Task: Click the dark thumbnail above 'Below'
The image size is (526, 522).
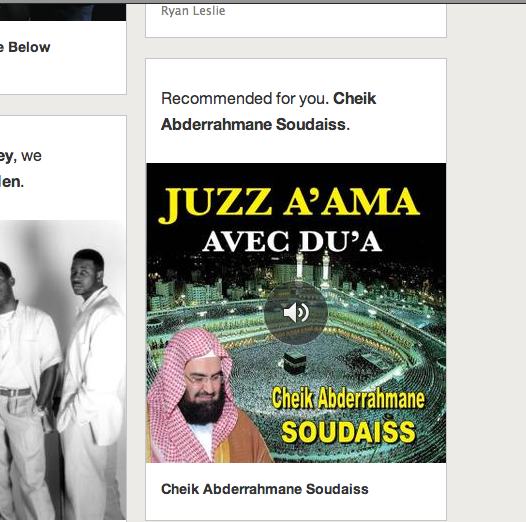Action: (x=63, y=12)
